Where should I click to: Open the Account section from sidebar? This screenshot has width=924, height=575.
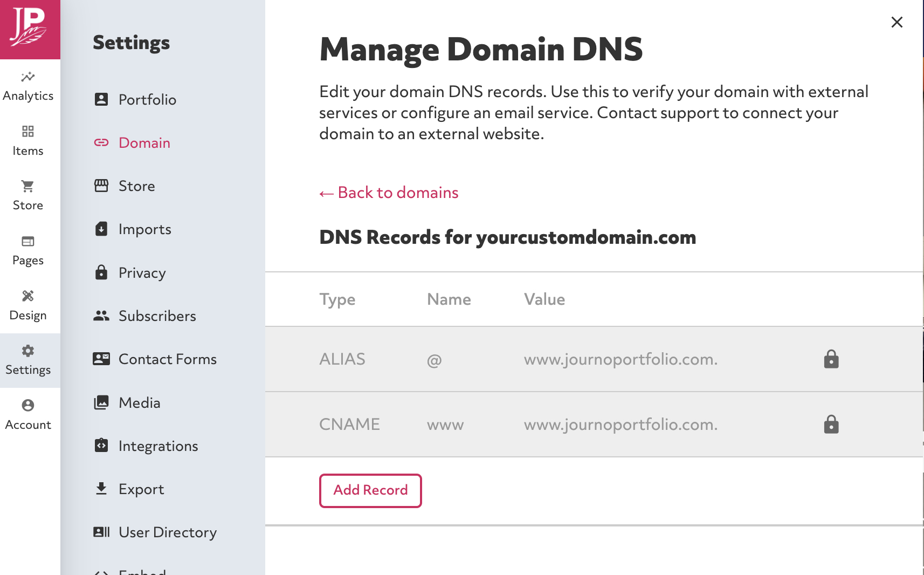pyautogui.click(x=28, y=414)
